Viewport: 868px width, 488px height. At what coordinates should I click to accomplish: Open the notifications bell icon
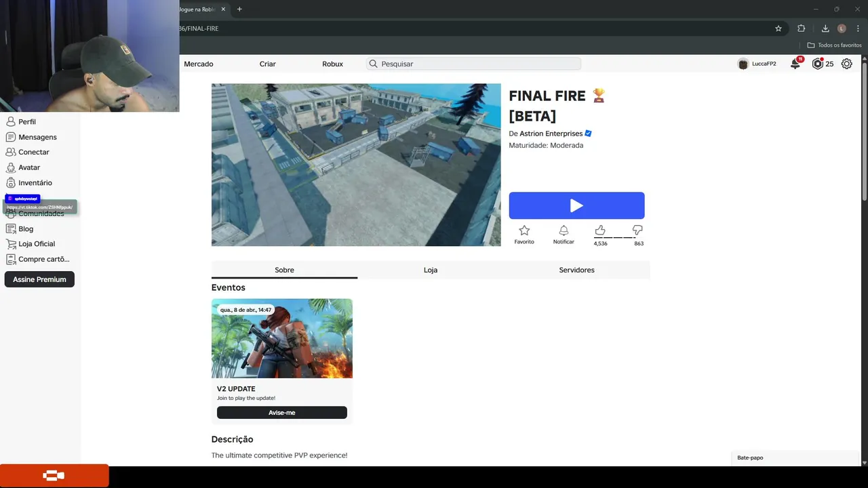point(795,64)
